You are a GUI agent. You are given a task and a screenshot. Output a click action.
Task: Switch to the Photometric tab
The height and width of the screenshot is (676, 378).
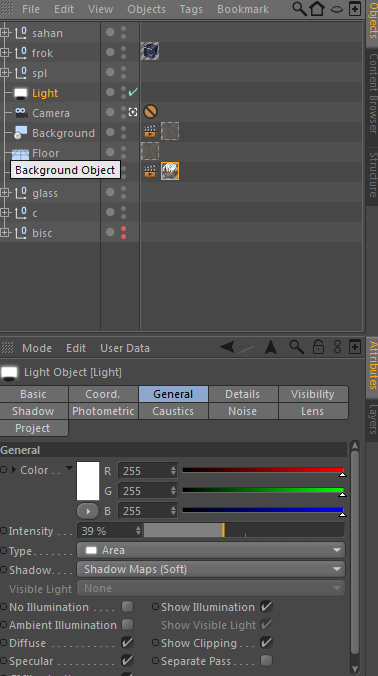[x=103, y=411]
